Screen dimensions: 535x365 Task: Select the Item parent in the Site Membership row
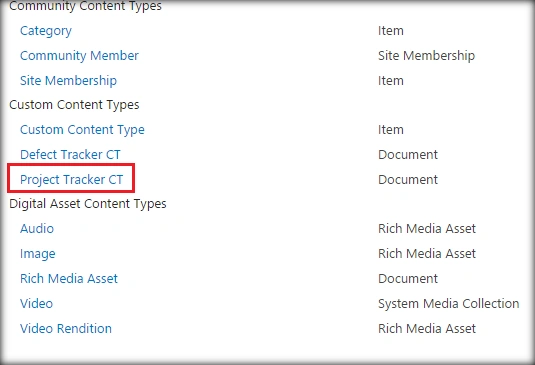391,81
